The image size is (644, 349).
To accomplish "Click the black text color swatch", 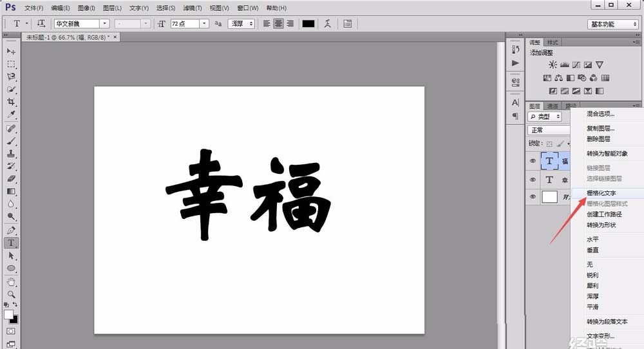I will (308, 24).
